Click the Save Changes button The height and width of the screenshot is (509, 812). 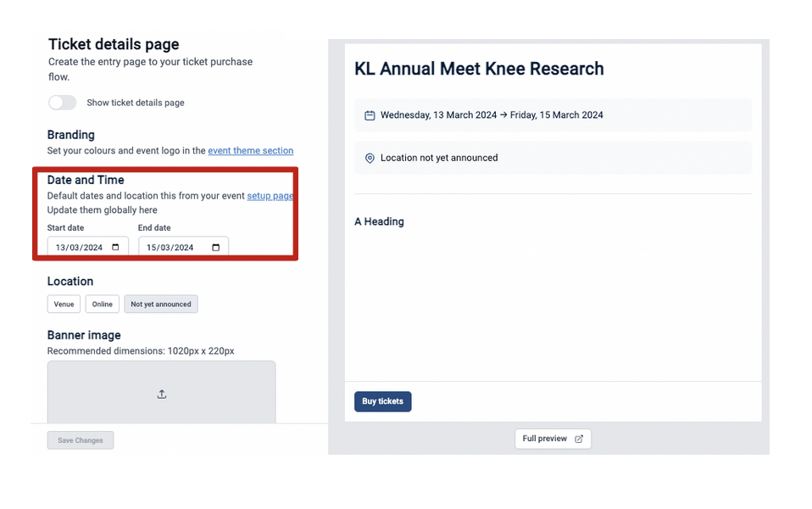tap(80, 440)
